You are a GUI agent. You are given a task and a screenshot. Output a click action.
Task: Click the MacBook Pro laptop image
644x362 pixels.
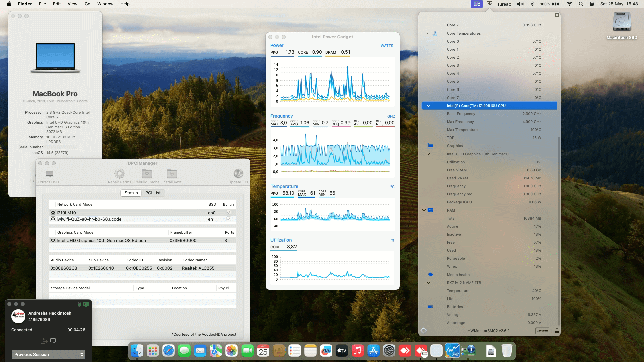point(55,58)
